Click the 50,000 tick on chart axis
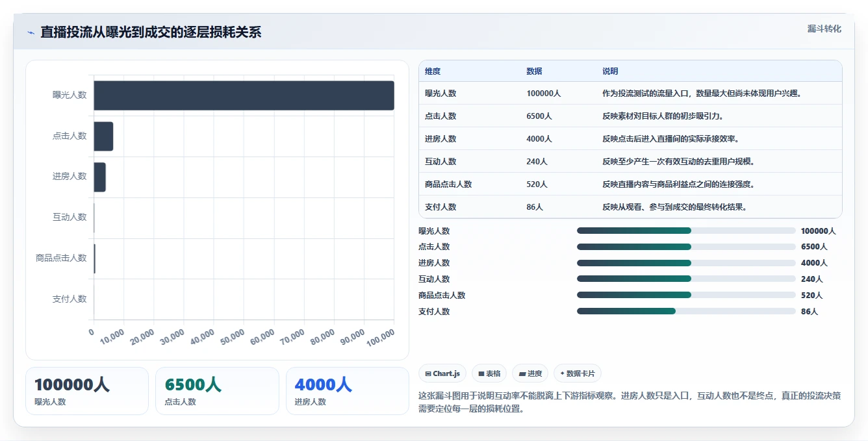The image size is (868, 441). pyautogui.click(x=232, y=336)
